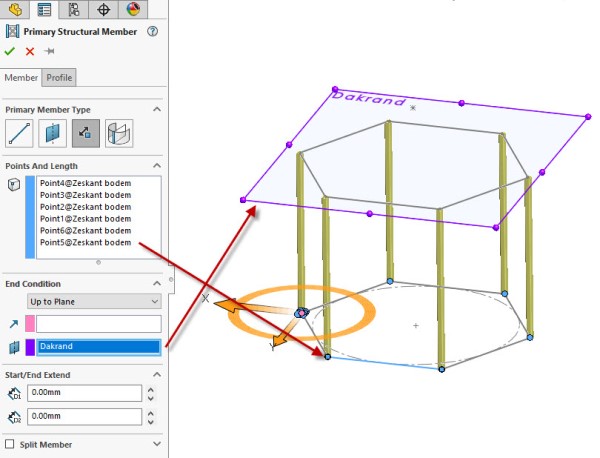The width and height of the screenshot is (600, 458).
Task: Cancel with the red X
Action: point(30,51)
